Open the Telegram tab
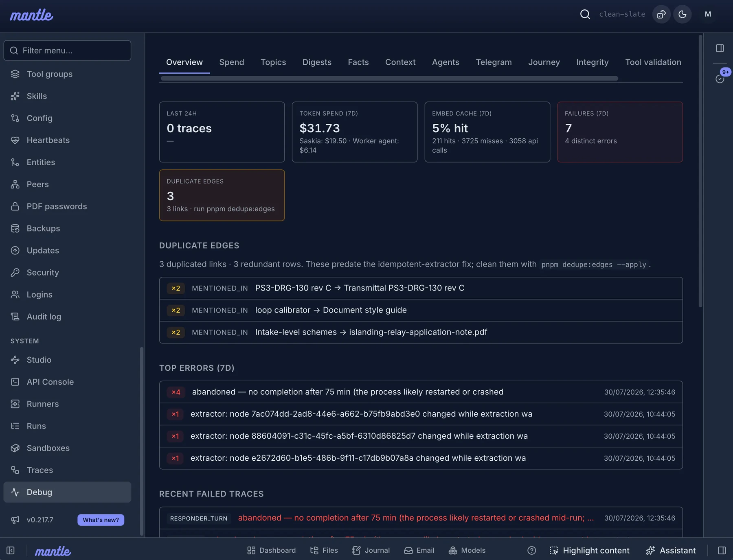The image size is (733, 560). (494, 62)
